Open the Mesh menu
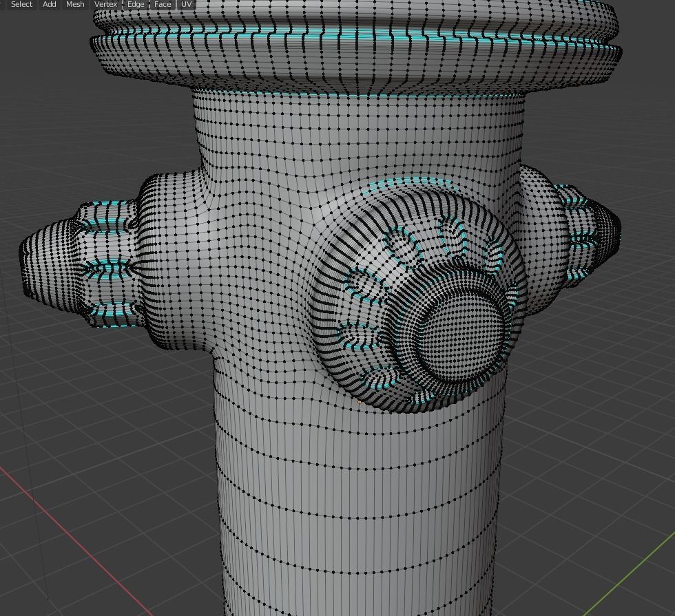Image resolution: width=675 pixels, height=616 pixels. coord(75,4)
